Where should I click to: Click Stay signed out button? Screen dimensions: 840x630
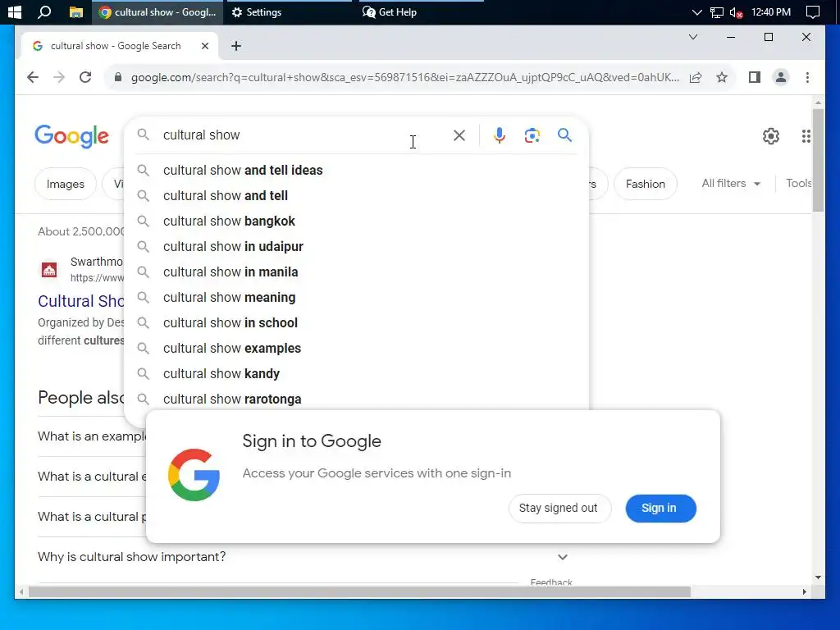click(559, 508)
